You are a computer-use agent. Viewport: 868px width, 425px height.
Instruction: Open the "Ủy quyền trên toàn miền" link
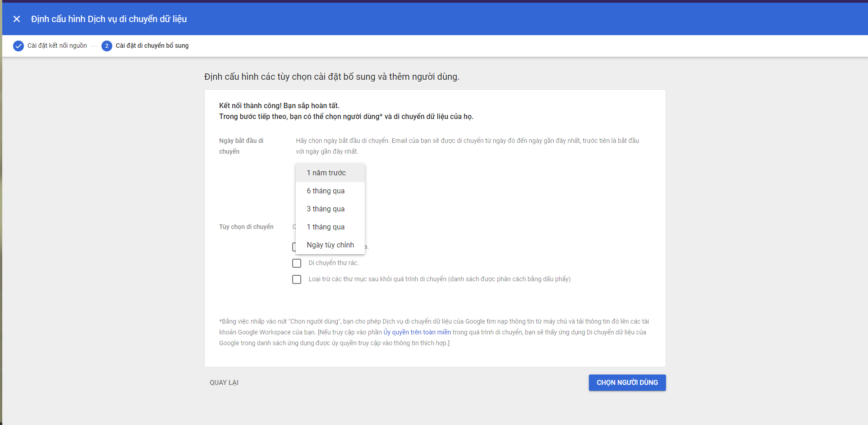click(x=417, y=332)
